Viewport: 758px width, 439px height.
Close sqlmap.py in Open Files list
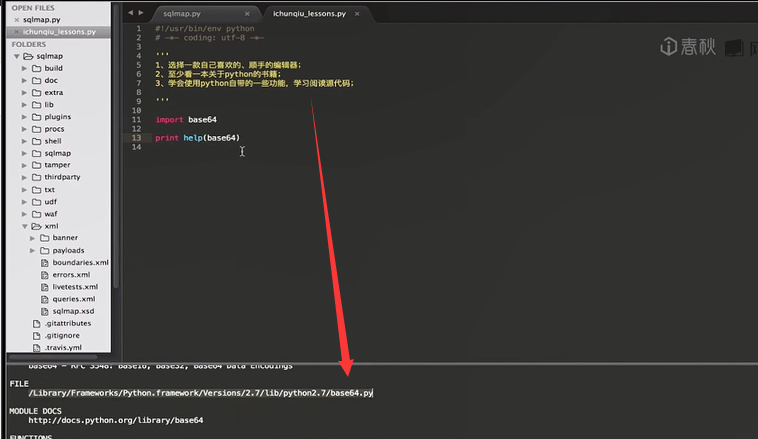click(x=17, y=20)
